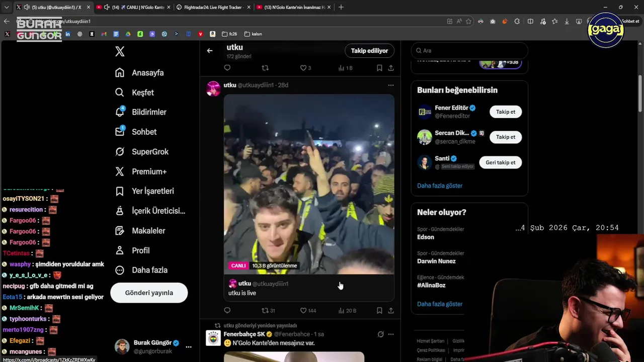The image size is (644, 362).
Task: Open the #AlinaBoz trending topic
Action: point(431,285)
